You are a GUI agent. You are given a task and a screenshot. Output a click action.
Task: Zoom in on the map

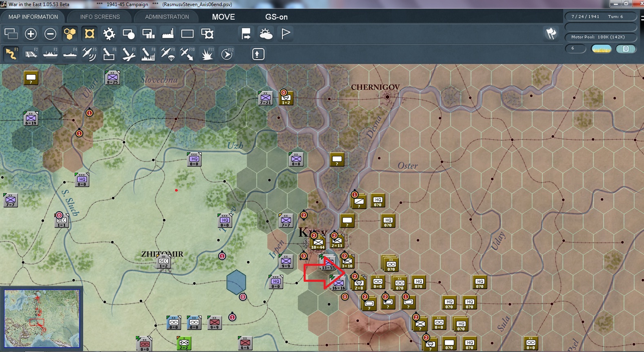tap(31, 33)
